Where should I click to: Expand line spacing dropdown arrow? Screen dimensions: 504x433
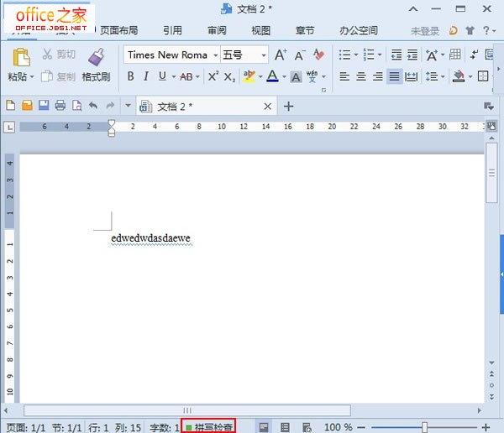[x=443, y=76]
